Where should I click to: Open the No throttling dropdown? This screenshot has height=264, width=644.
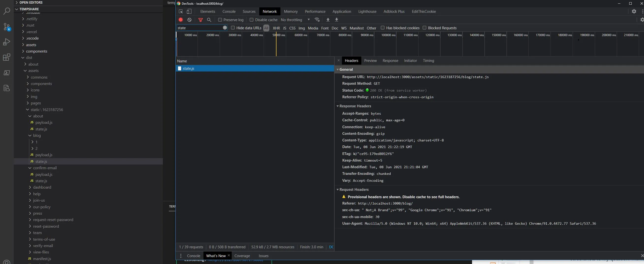pos(295,20)
